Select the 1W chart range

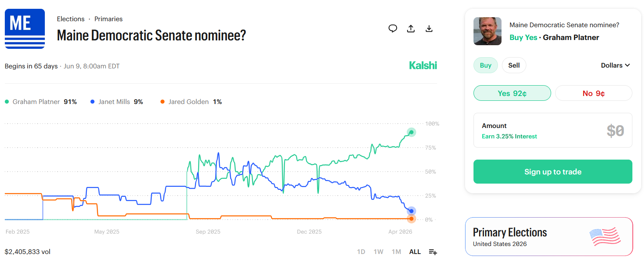(x=378, y=252)
